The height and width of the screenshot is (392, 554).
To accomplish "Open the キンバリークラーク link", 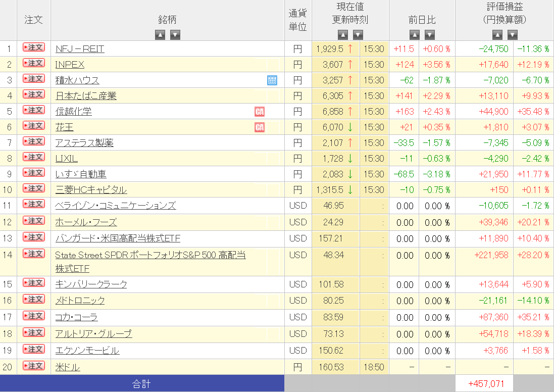I will [91, 284].
